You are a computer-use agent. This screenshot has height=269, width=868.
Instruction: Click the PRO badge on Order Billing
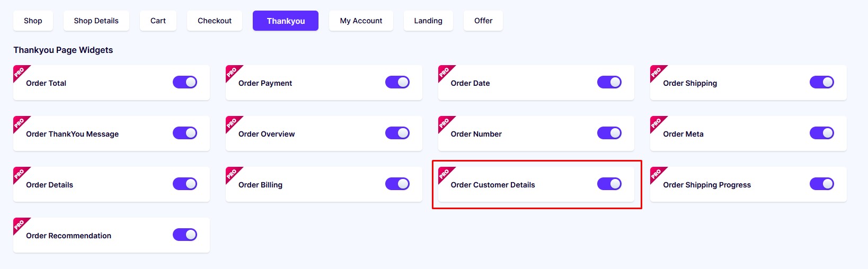(x=232, y=173)
